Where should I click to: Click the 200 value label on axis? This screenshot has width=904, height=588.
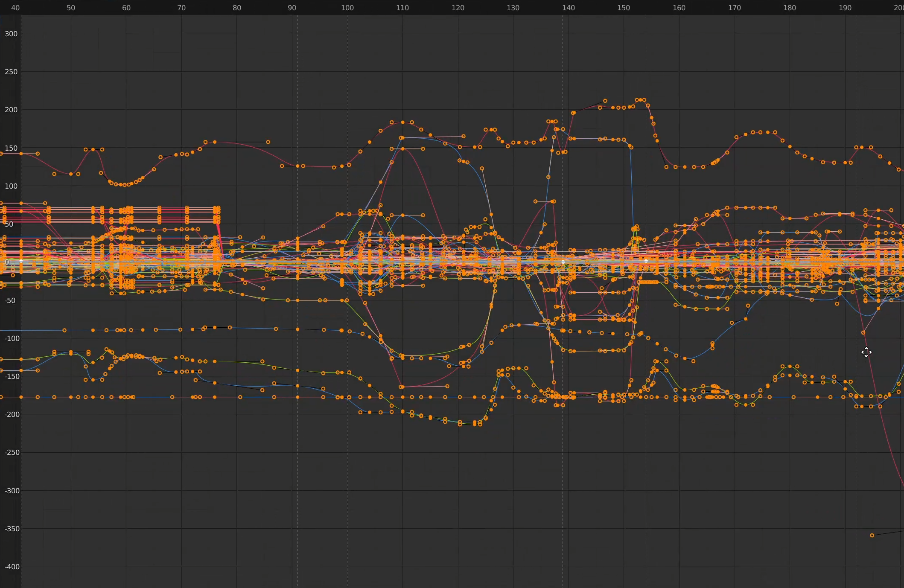[11, 110]
